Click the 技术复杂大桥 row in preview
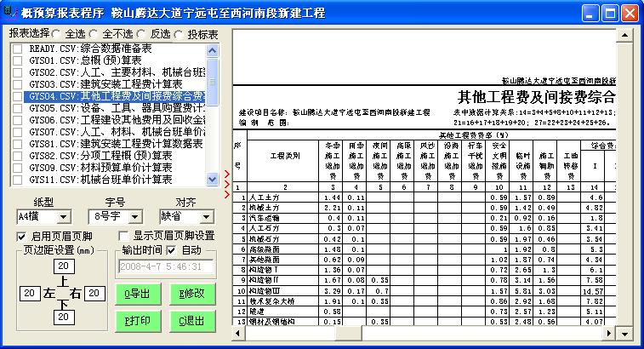Screen dimensions: 644x349 point(425,301)
